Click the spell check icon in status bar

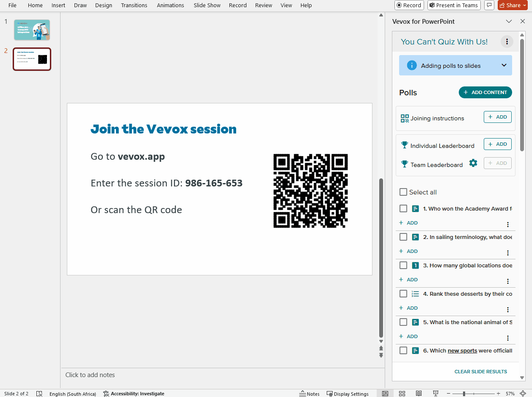click(39, 394)
